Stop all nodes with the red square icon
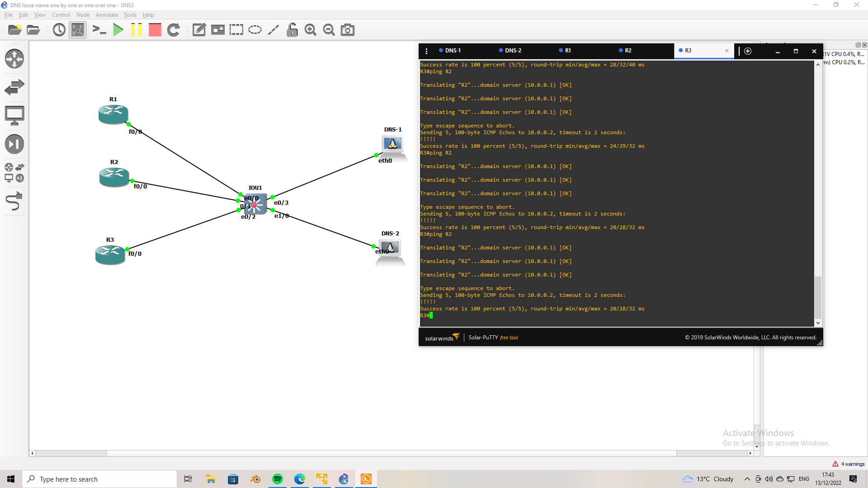Image resolution: width=868 pixels, height=488 pixels. pos(155,30)
